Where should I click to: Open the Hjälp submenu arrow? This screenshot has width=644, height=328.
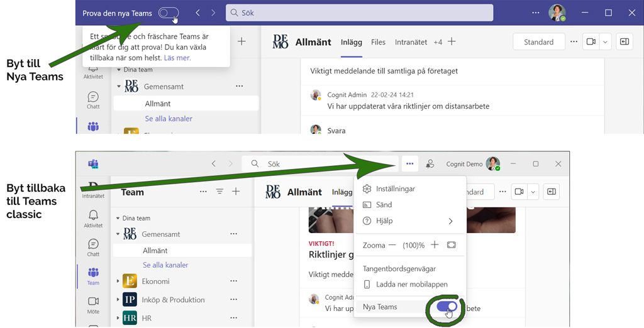(x=450, y=221)
